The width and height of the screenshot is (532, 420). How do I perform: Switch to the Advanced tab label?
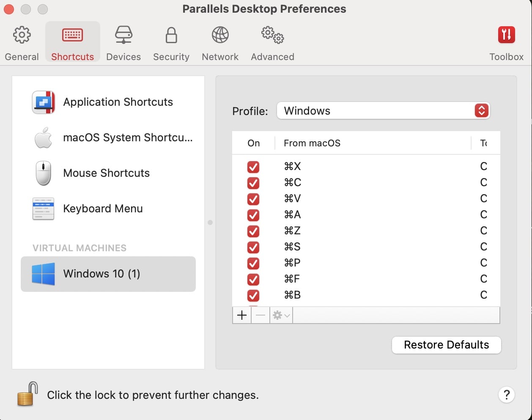(x=273, y=57)
